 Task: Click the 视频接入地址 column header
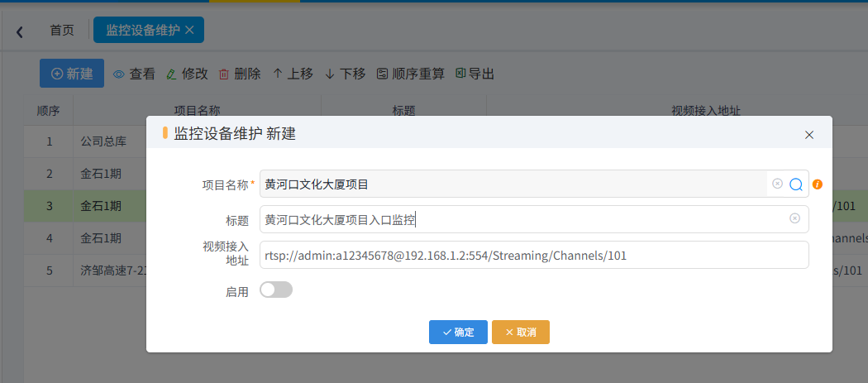click(x=705, y=110)
